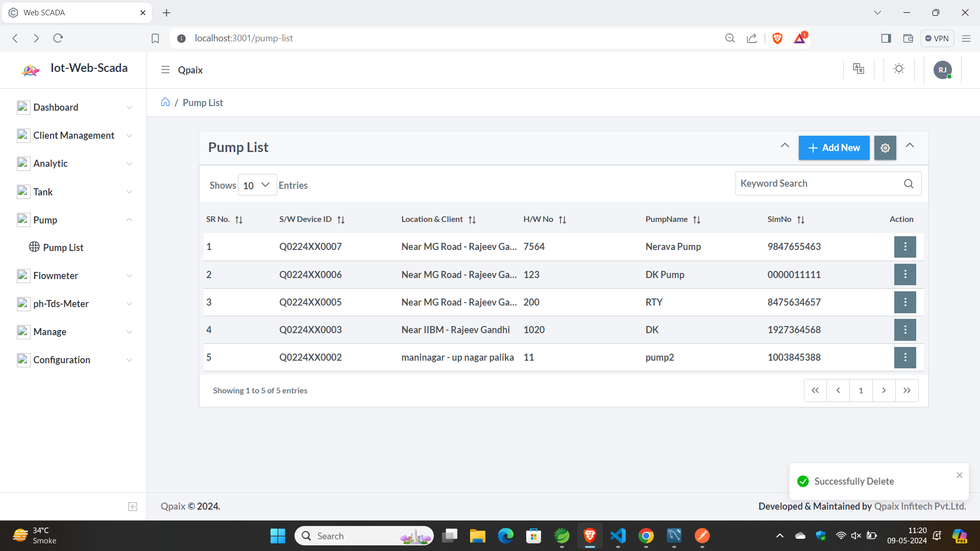
Task: Toggle the light/dark theme sun icon
Action: click(899, 69)
